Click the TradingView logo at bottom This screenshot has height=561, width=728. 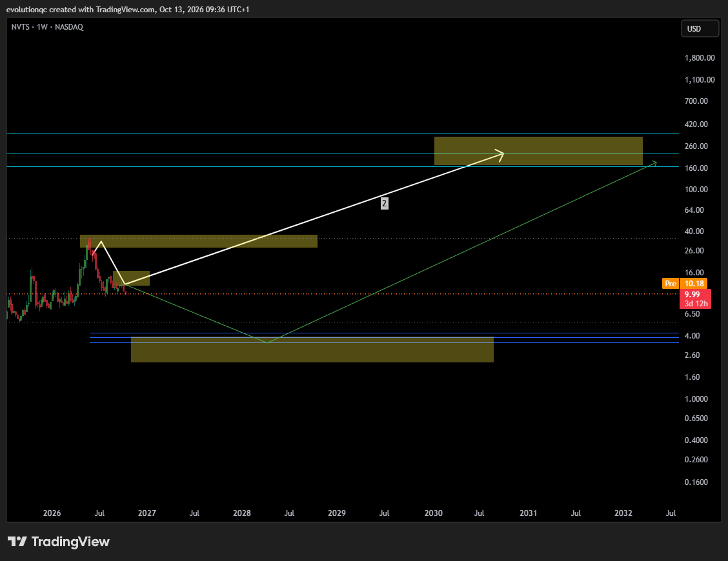59,542
